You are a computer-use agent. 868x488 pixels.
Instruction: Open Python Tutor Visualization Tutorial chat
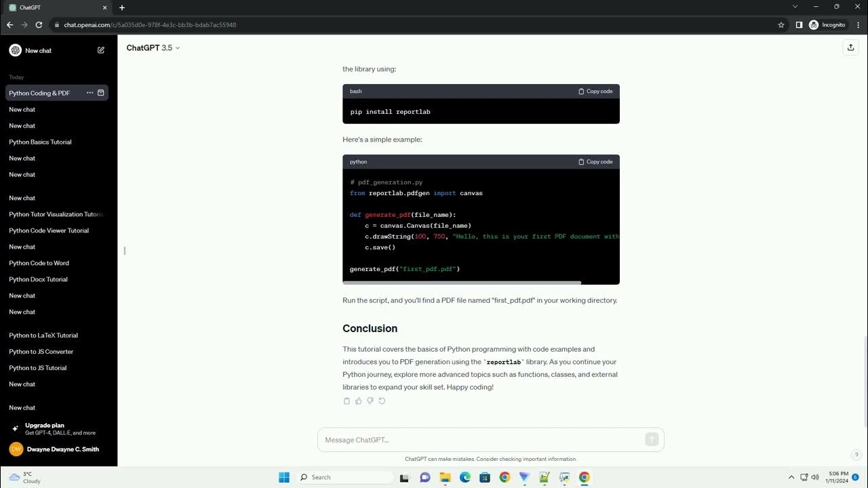pos(56,214)
